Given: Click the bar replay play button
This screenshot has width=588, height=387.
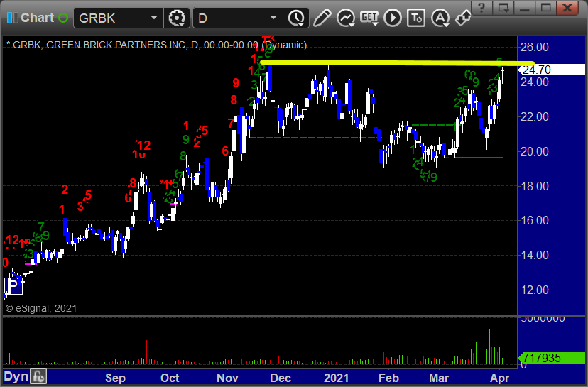Looking at the screenshot, I should tap(393, 18).
